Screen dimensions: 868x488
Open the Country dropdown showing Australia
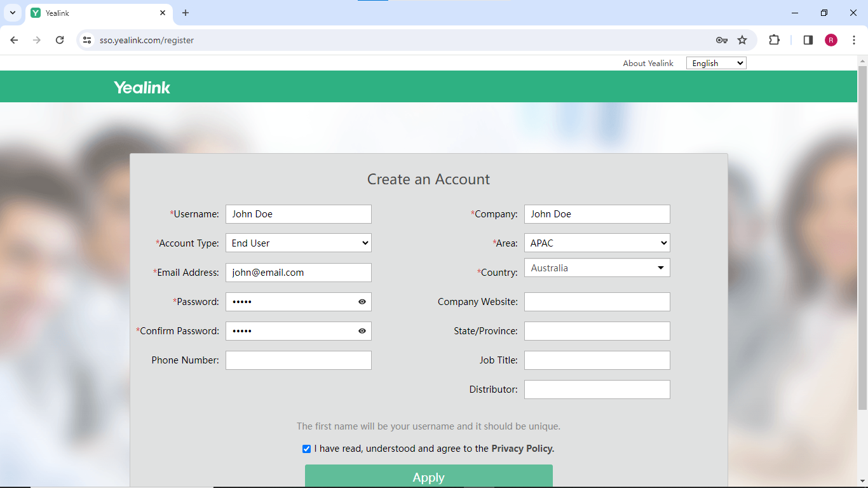tap(597, 268)
